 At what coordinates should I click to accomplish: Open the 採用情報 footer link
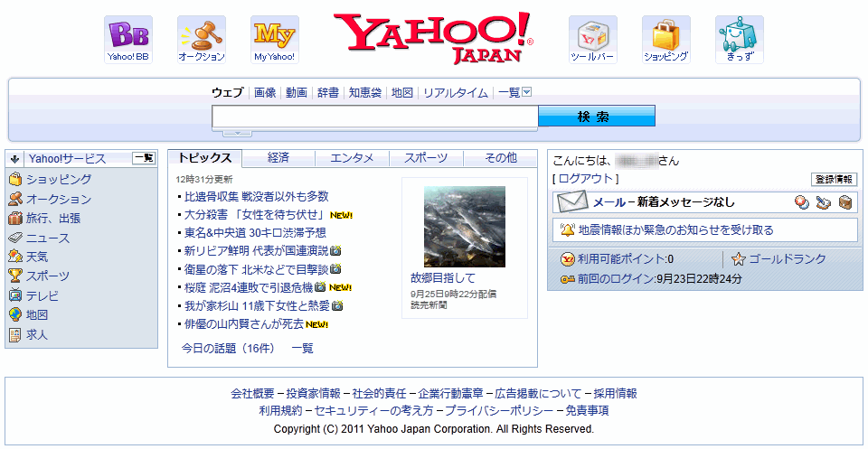(615, 394)
